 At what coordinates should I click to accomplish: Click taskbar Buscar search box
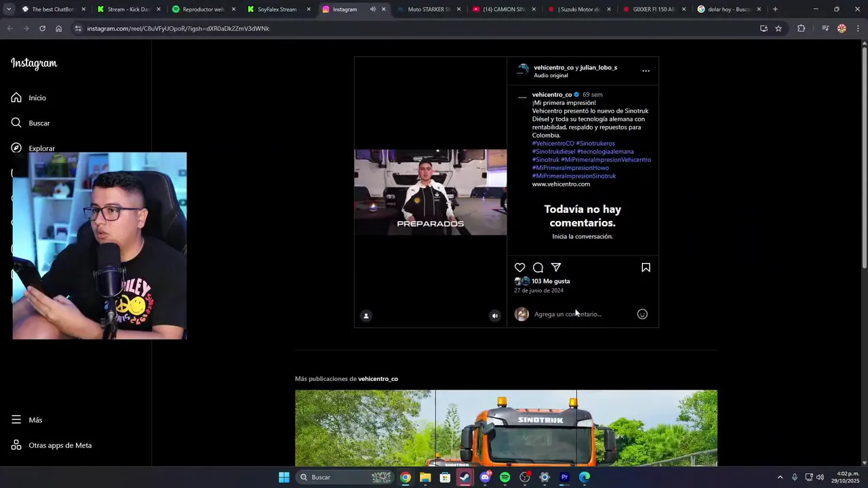click(x=345, y=477)
